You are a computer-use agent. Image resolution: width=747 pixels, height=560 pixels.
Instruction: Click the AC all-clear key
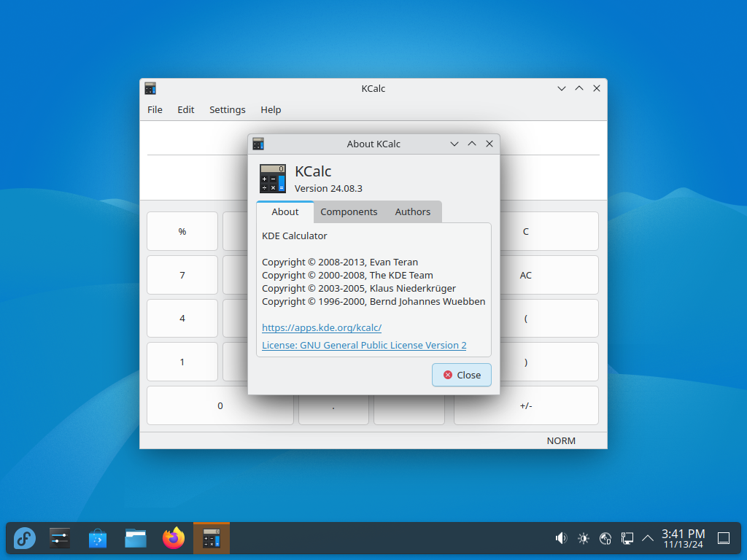549,275
